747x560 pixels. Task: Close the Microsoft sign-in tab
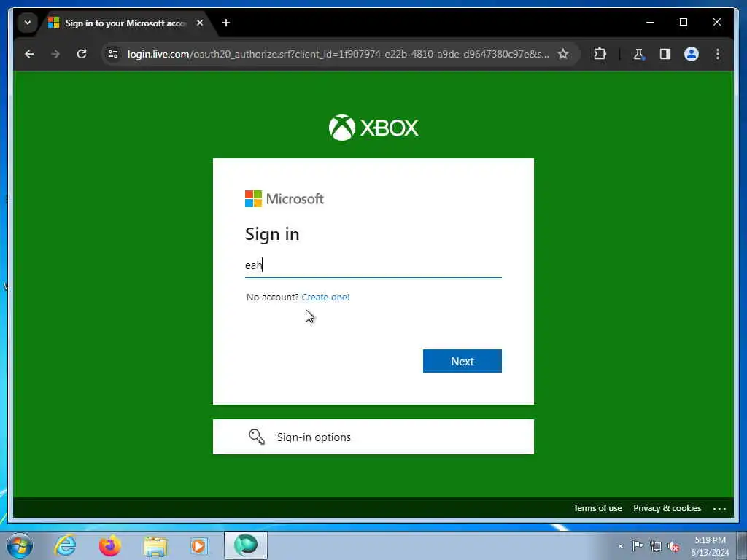pos(200,23)
